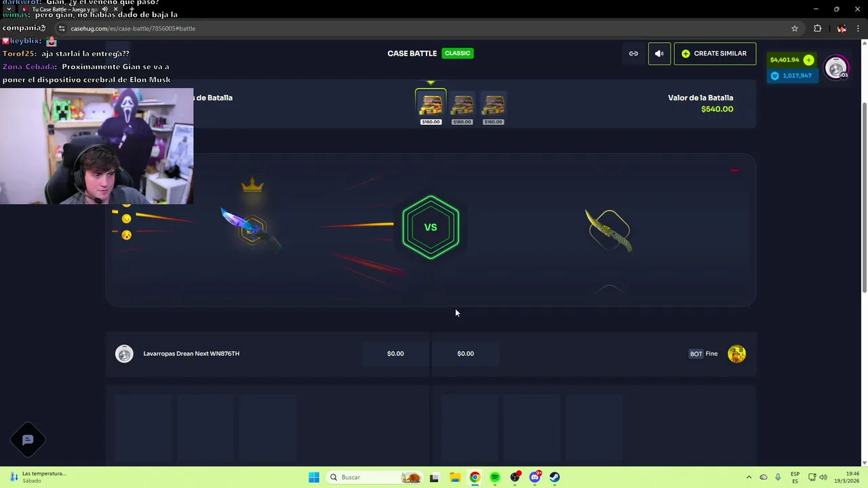Switch the ESP ES keyboard language

pos(795,477)
